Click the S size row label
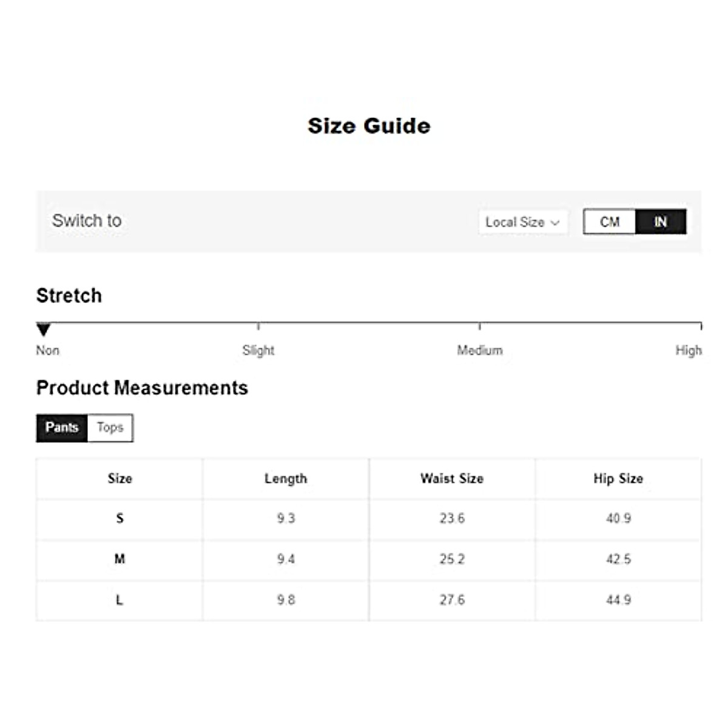 click(x=120, y=519)
